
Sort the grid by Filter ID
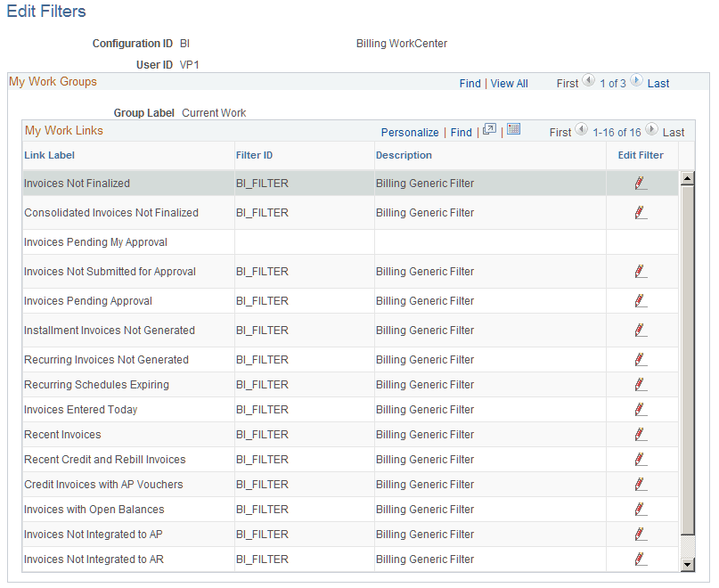pyautogui.click(x=254, y=154)
